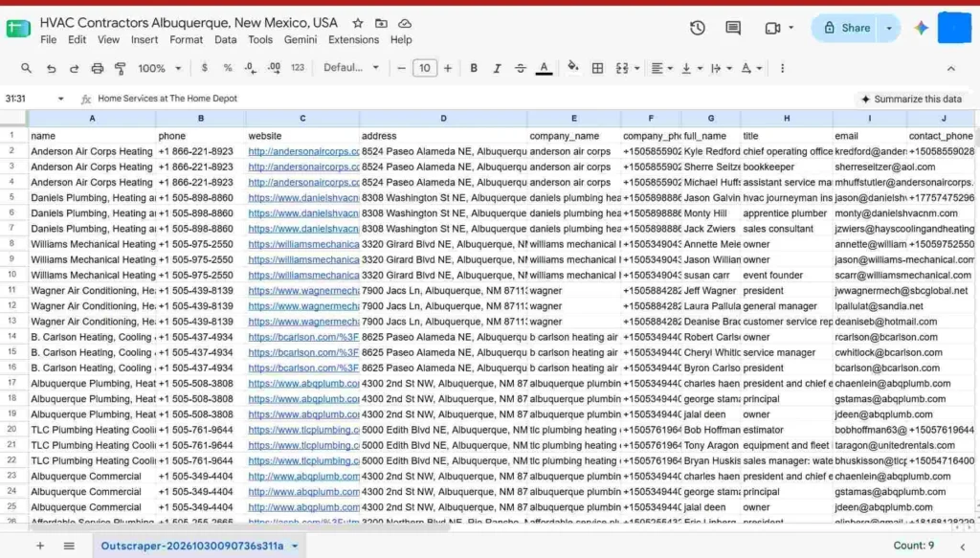Open the Google Sheets home icon
This screenshot has height=558, width=980.
coord(18,29)
